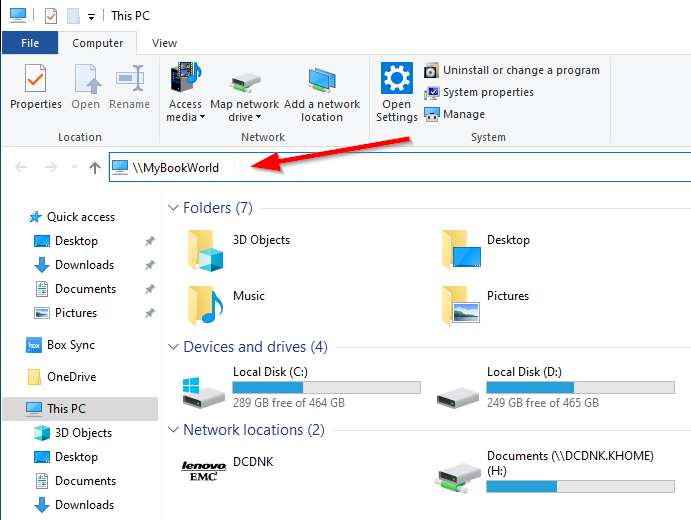Image resolution: width=691 pixels, height=520 pixels.
Task: Click the pin icon beside Quick access Documents
Action: 150,289
